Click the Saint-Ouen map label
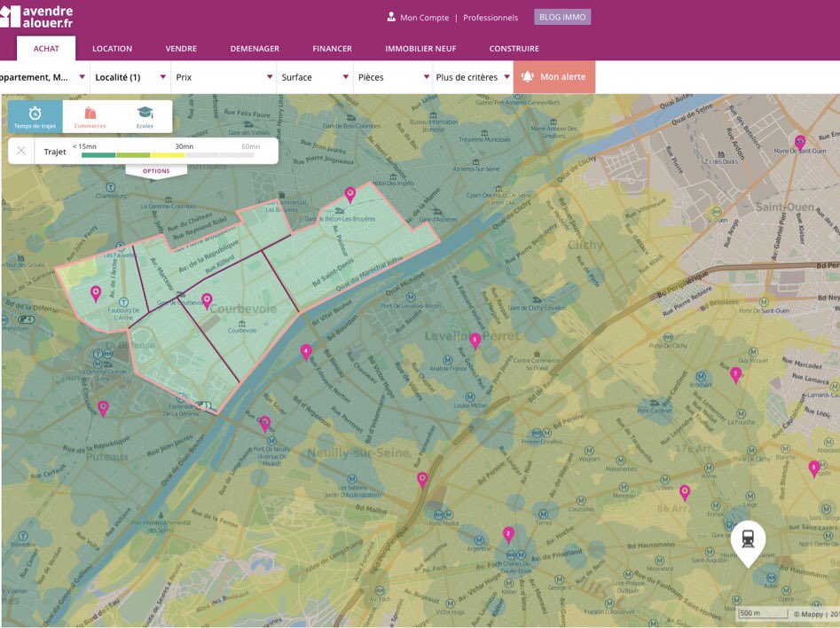The image size is (840, 628). click(784, 207)
